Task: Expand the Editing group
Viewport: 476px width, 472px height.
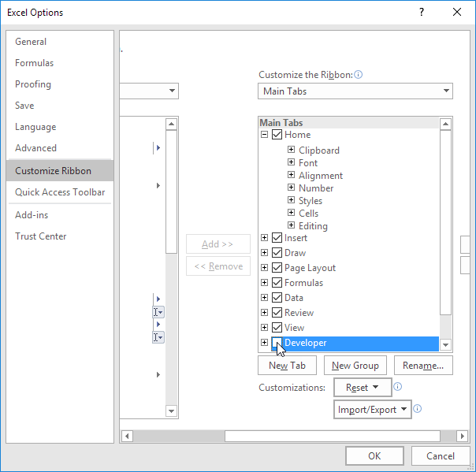Action: click(x=291, y=225)
